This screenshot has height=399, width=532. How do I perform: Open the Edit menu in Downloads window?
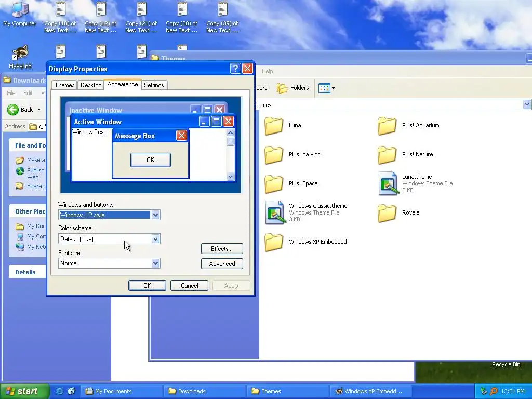coord(28,93)
